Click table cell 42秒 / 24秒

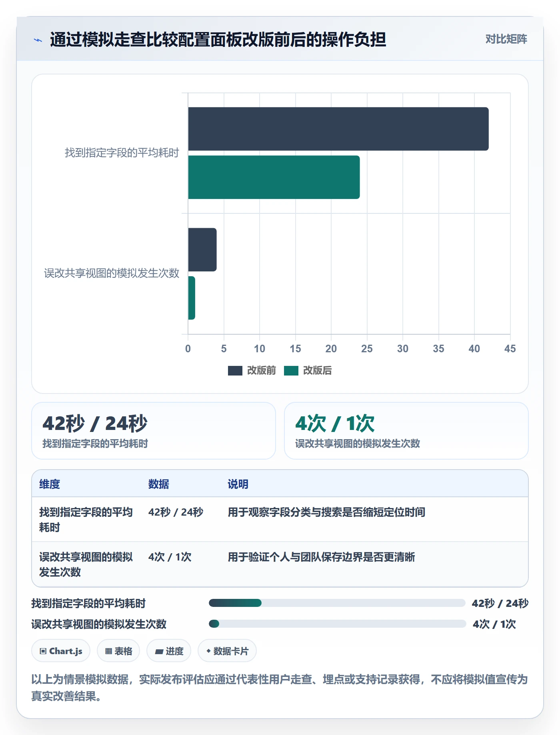tap(176, 512)
